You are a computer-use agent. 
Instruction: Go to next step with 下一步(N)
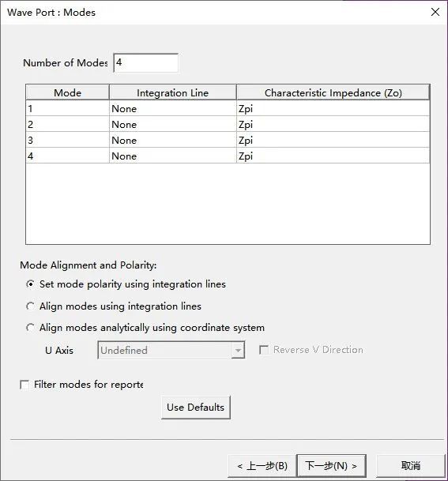(331, 466)
